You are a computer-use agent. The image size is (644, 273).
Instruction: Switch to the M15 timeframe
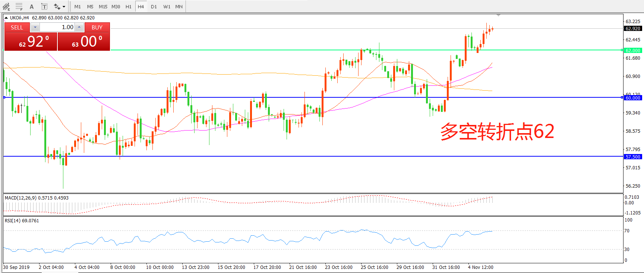coord(103,6)
